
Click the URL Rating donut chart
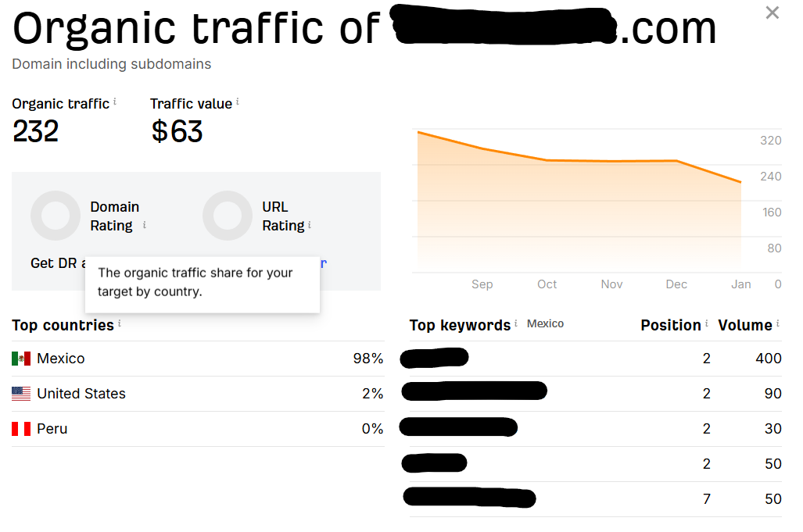click(228, 216)
